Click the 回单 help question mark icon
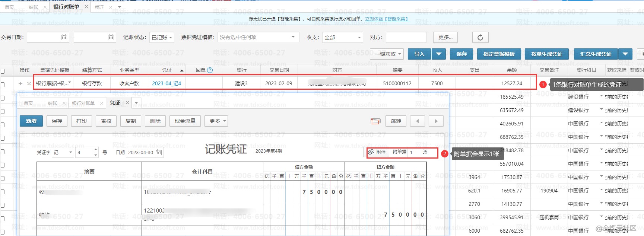 [x=210, y=70]
